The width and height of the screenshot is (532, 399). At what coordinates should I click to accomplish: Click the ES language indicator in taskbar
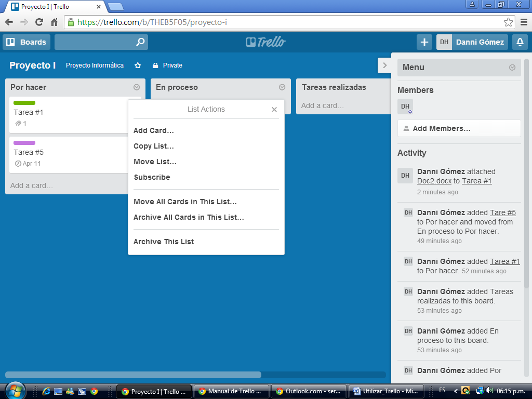point(443,390)
